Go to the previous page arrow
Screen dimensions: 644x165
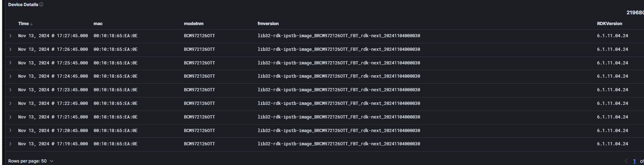[626, 161]
